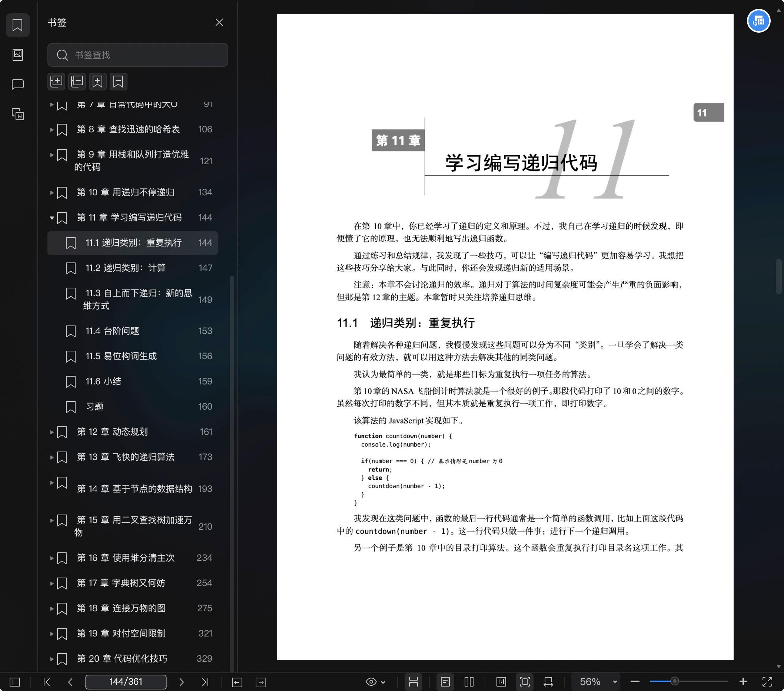The height and width of the screenshot is (691, 784).
Task: Open bookmark 第 18 章 连接万物的图
Action: coord(133,608)
